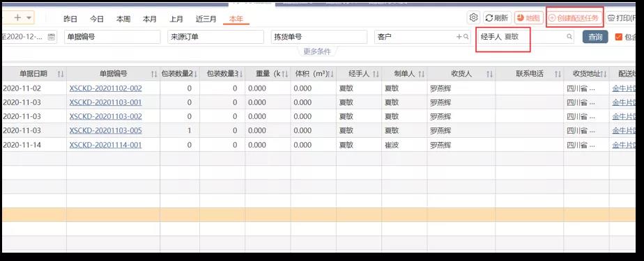Sort by 经手人 column sort icon
This screenshot has height=261, width=644.
point(376,74)
